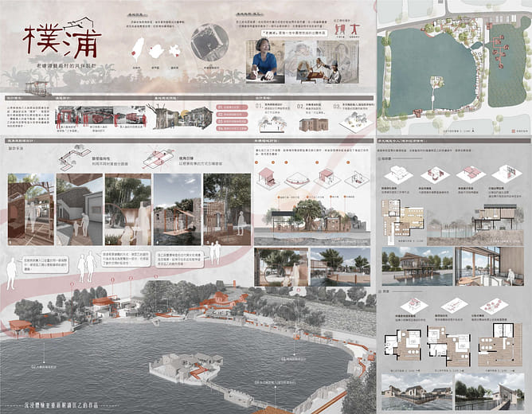The width and height of the screenshot is (532, 414).
Task: Click the pink-roof pavilion isometric diagram
Action: tap(268, 177)
